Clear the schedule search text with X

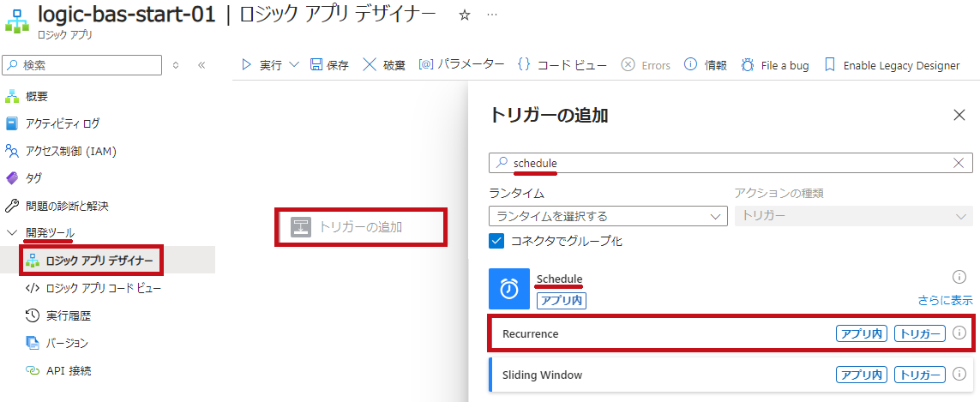[x=958, y=163]
